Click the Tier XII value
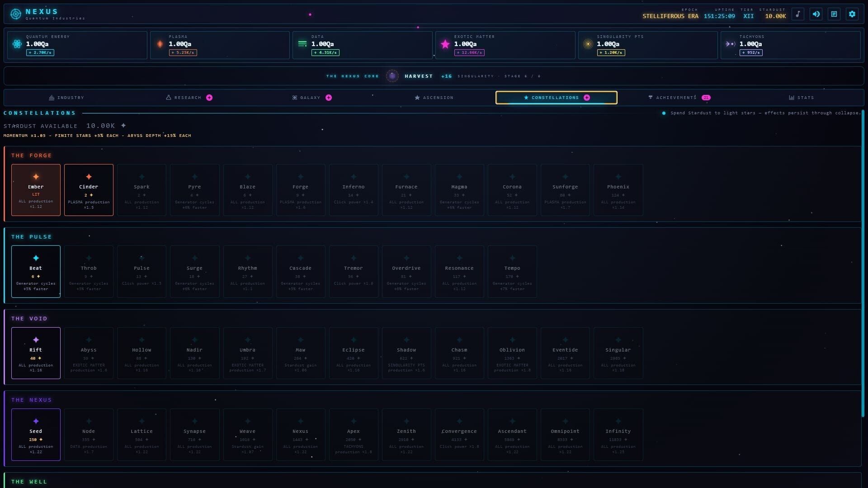 pos(749,16)
